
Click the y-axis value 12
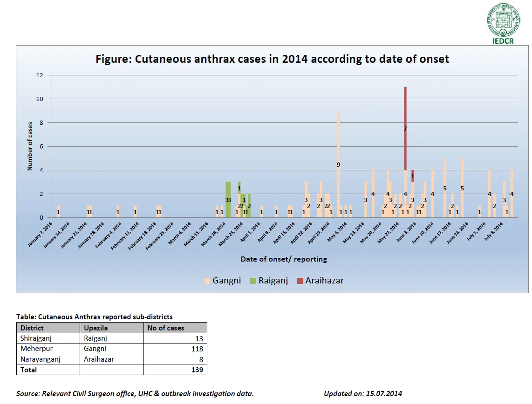[x=40, y=75]
